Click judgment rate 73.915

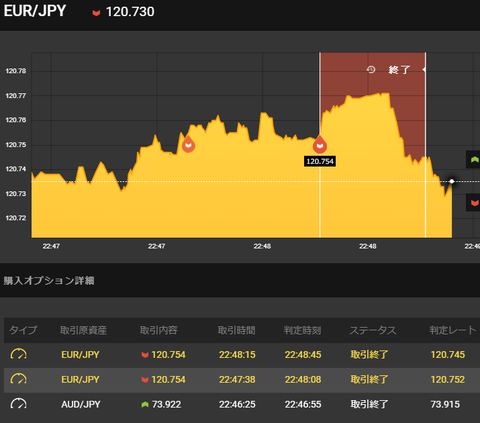445,404
